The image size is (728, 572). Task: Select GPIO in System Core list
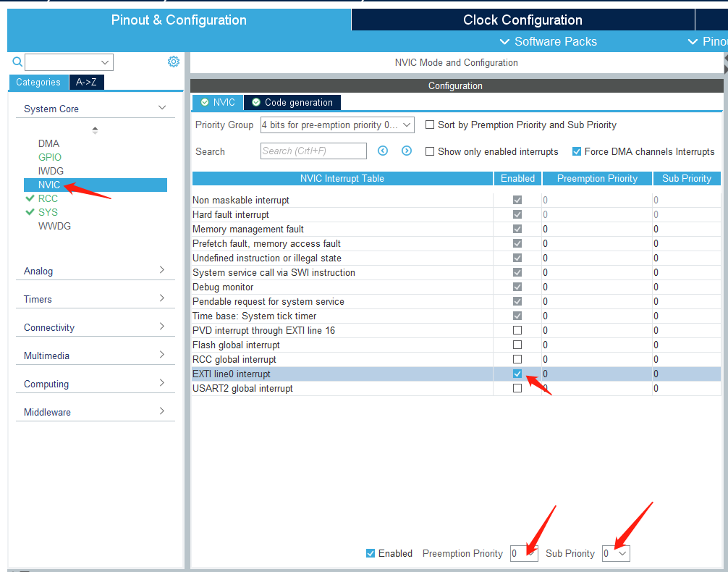(x=50, y=157)
